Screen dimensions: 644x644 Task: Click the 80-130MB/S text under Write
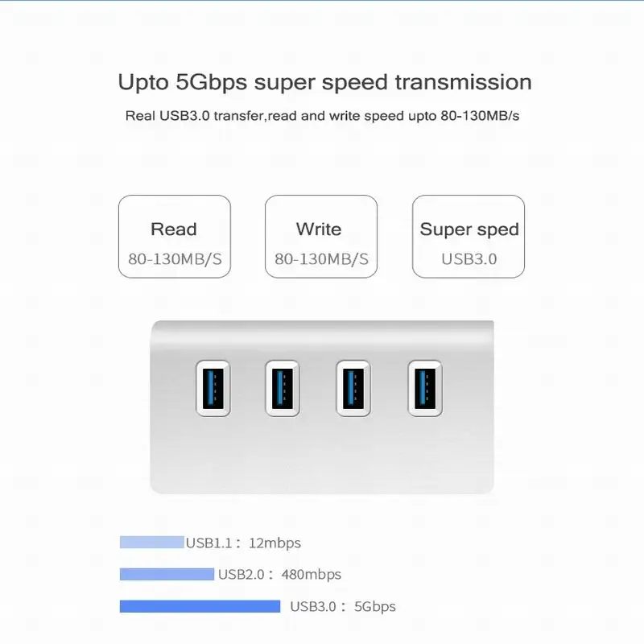click(321, 259)
